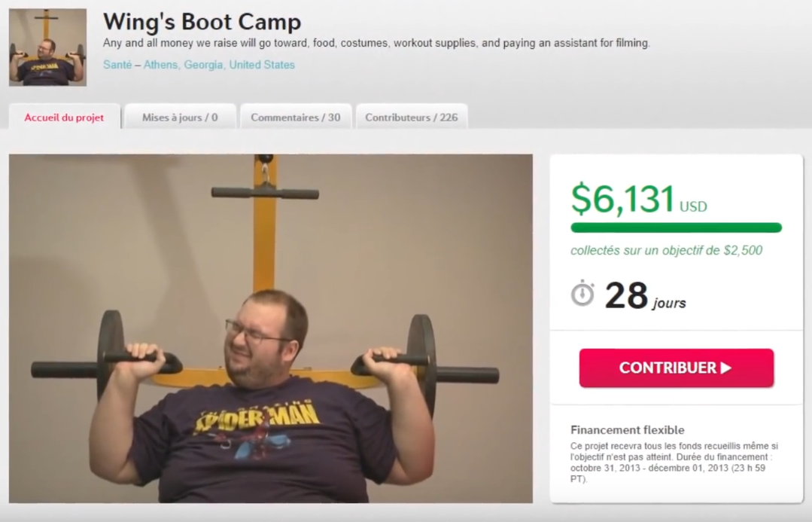Open the Accueil du projet tab
The width and height of the screenshot is (812, 522).
click(64, 117)
